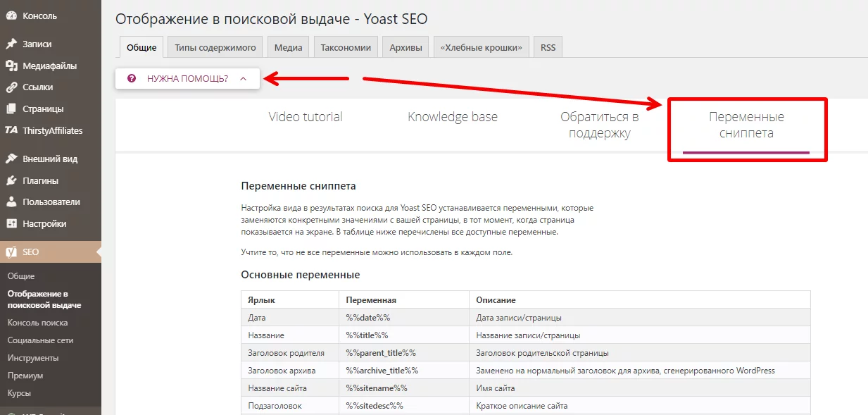Click the Краткое описание сайта description cell
Image resolution: width=868 pixels, height=415 pixels.
click(639, 406)
